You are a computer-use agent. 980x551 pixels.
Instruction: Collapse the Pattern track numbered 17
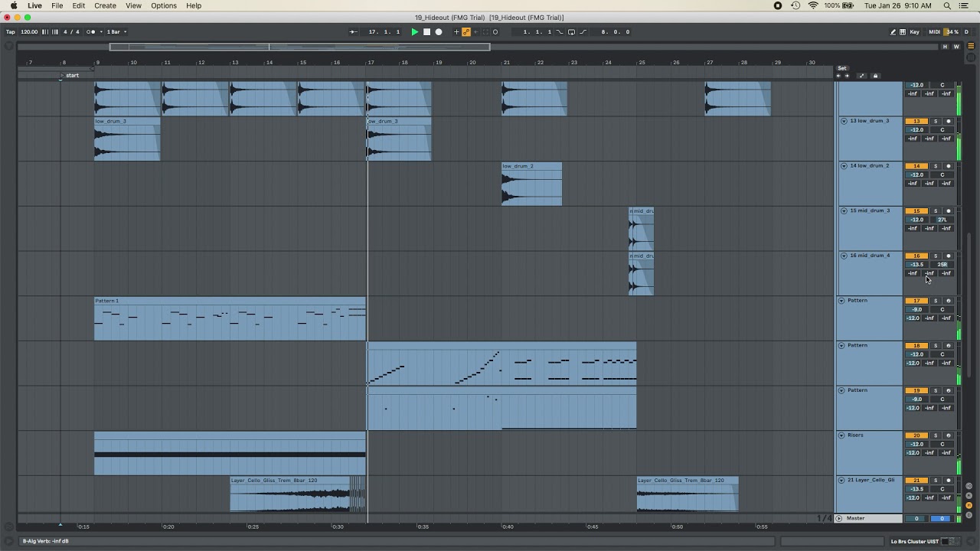tap(841, 300)
